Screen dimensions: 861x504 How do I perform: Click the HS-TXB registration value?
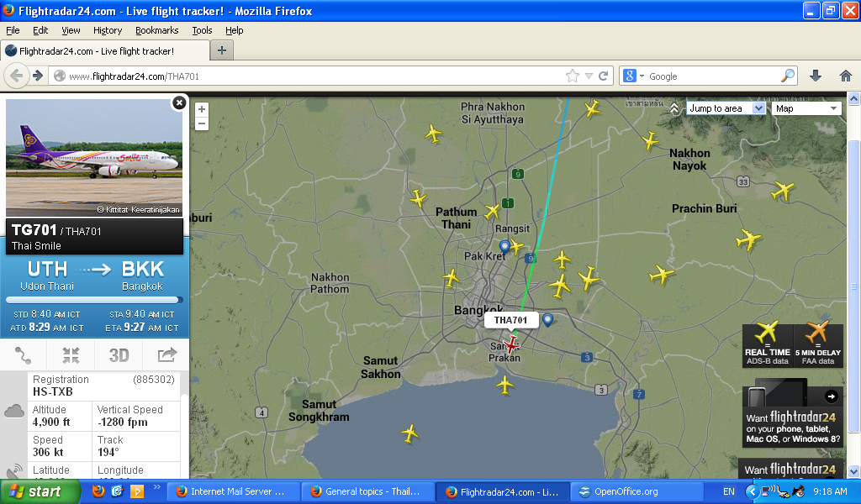[53, 391]
